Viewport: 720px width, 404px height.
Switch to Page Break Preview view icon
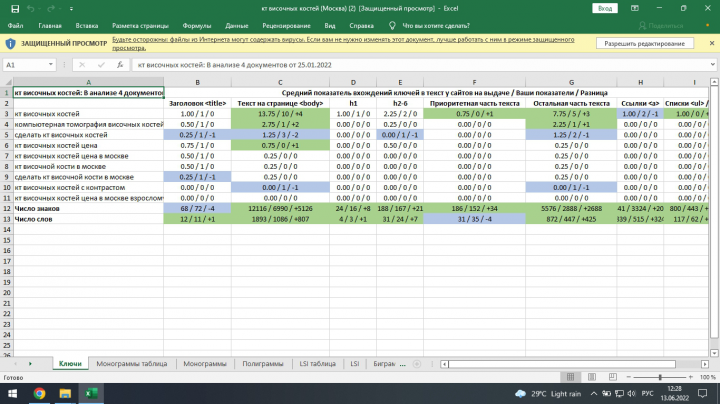coord(613,377)
